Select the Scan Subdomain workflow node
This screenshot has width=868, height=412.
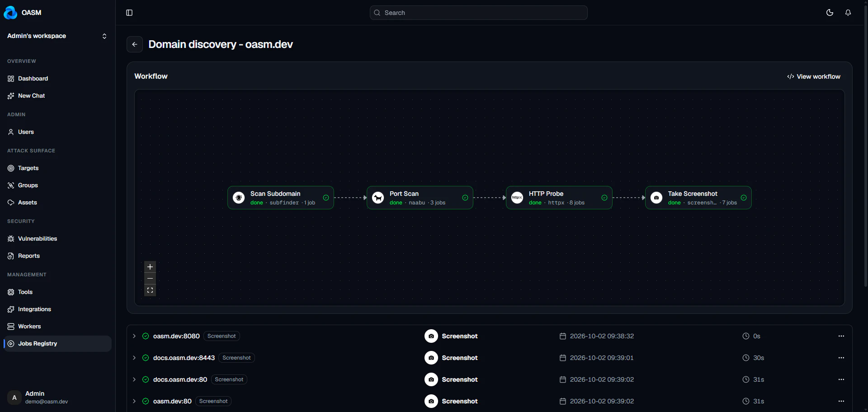pos(281,198)
